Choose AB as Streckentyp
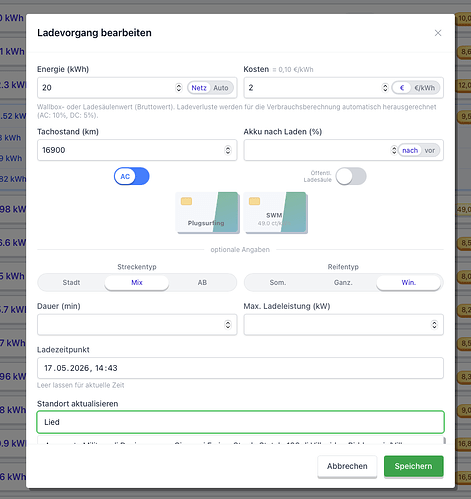 (202, 283)
